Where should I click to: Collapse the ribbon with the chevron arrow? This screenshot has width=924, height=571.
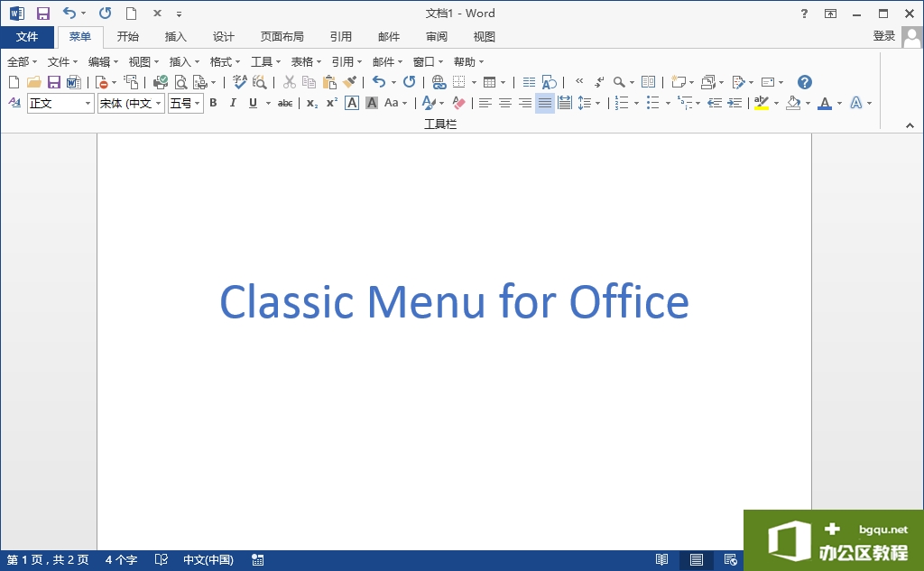910,125
